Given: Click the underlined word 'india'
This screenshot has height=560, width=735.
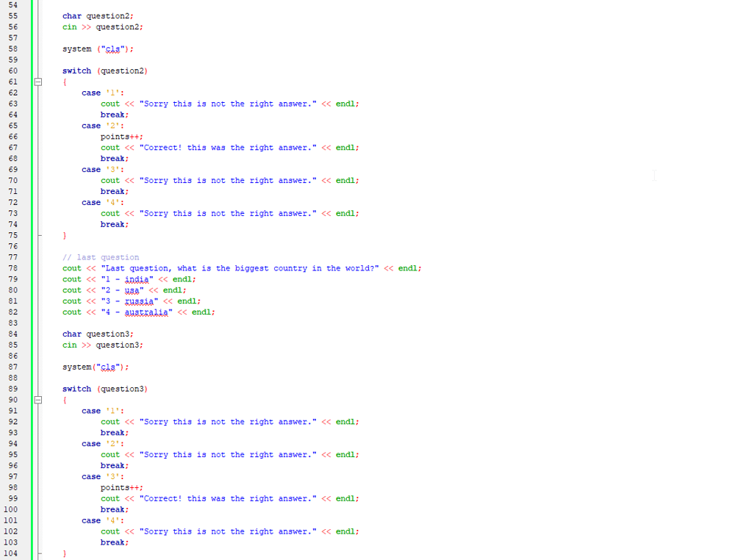Looking at the screenshot, I should click(x=137, y=279).
